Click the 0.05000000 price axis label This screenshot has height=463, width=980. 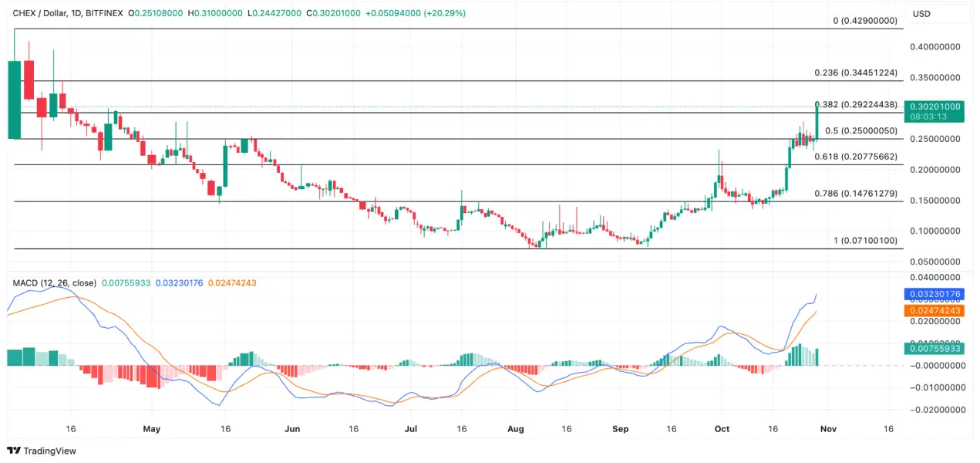[x=935, y=262]
